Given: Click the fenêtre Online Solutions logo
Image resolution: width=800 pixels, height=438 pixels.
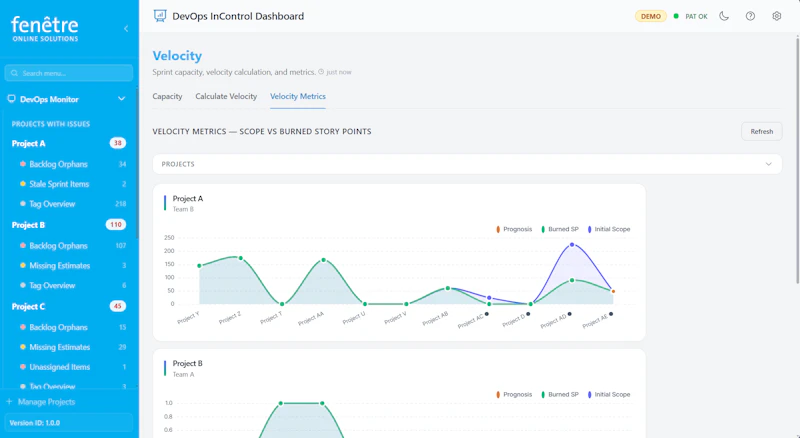Looking at the screenshot, I should (45, 29).
